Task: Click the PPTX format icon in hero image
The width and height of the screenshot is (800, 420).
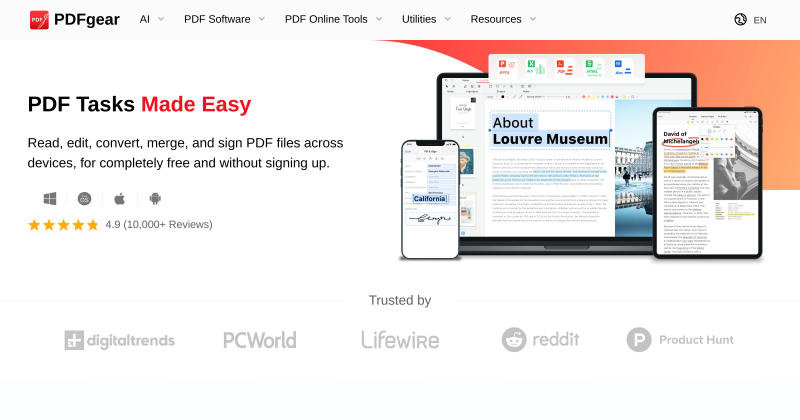Action: tap(506, 67)
